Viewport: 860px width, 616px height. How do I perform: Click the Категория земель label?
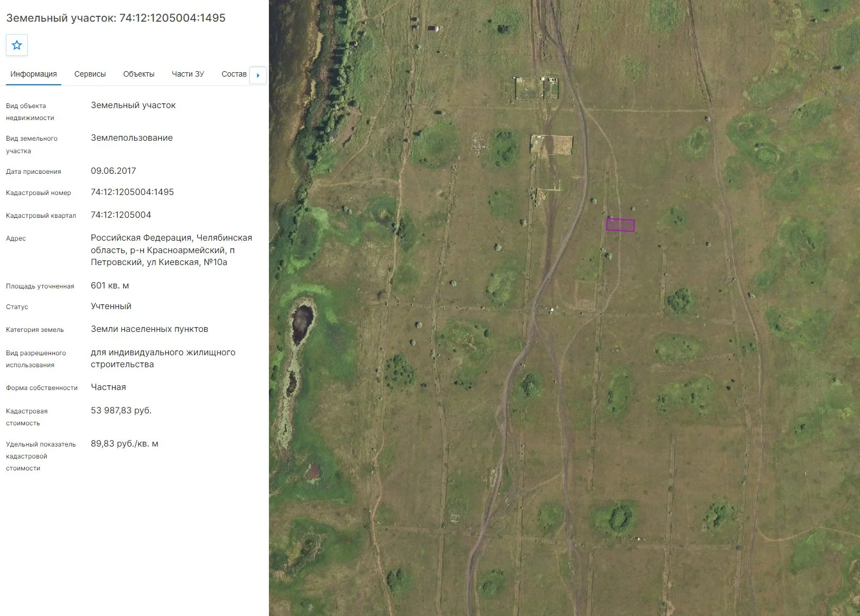(x=35, y=330)
